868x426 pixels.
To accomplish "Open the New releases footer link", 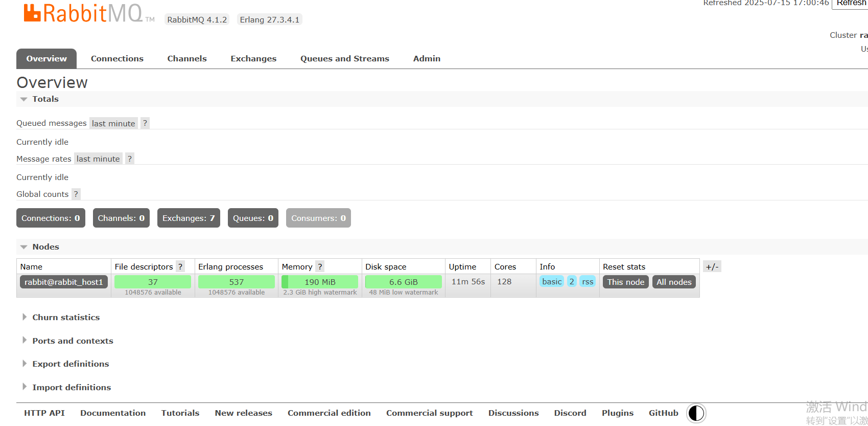I will (x=244, y=413).
